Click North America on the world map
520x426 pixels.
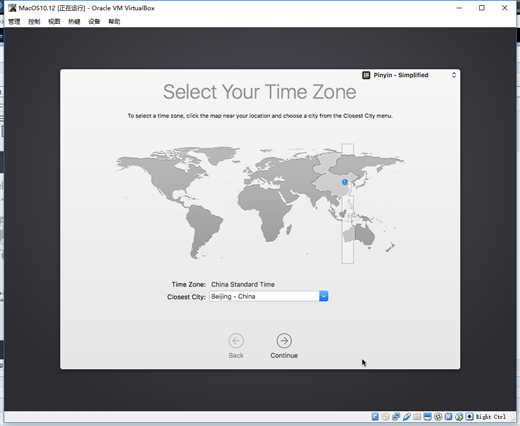[167, 177]
